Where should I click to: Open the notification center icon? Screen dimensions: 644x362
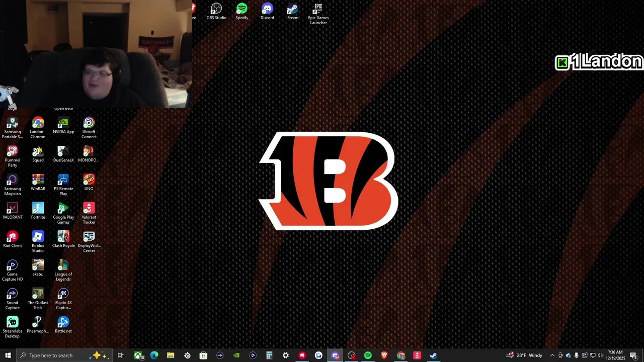point(633,355)
